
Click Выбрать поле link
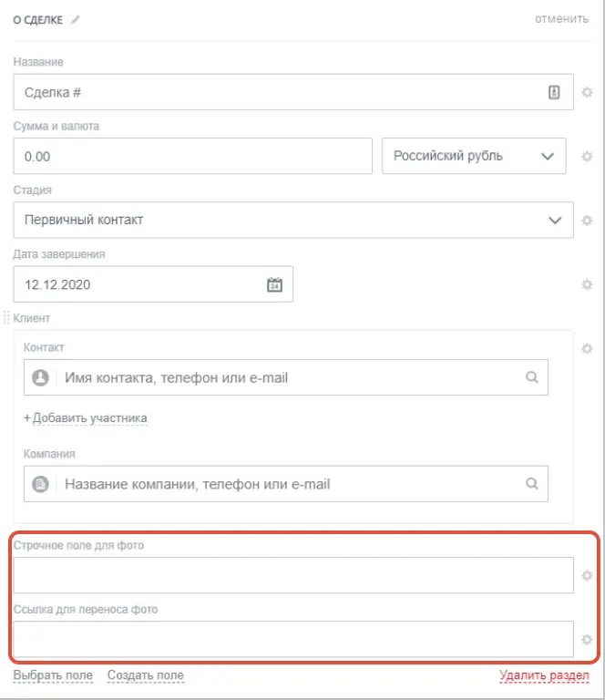[x=53, y=675]
